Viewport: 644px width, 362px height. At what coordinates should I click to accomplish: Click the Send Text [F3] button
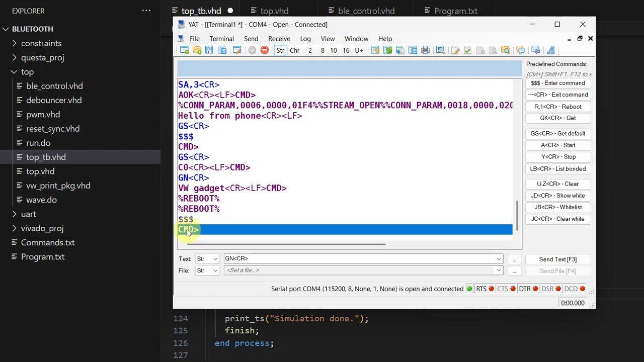pos(557,259)
